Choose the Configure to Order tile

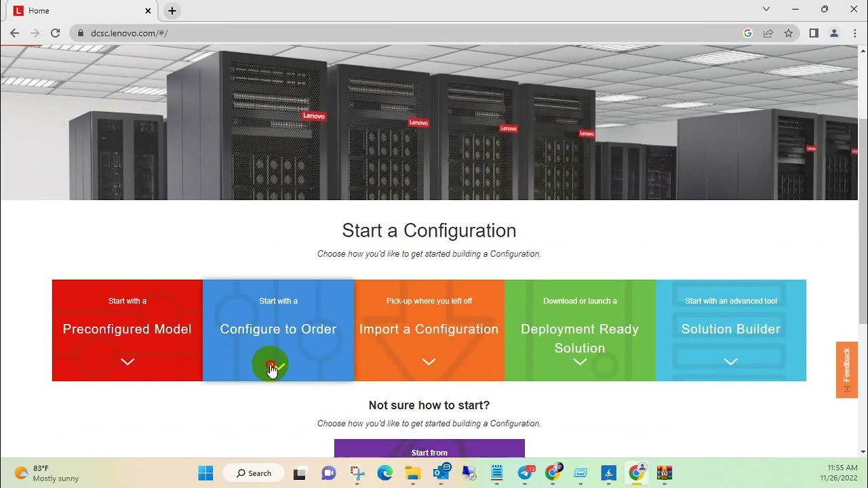[x=278, y=330]
